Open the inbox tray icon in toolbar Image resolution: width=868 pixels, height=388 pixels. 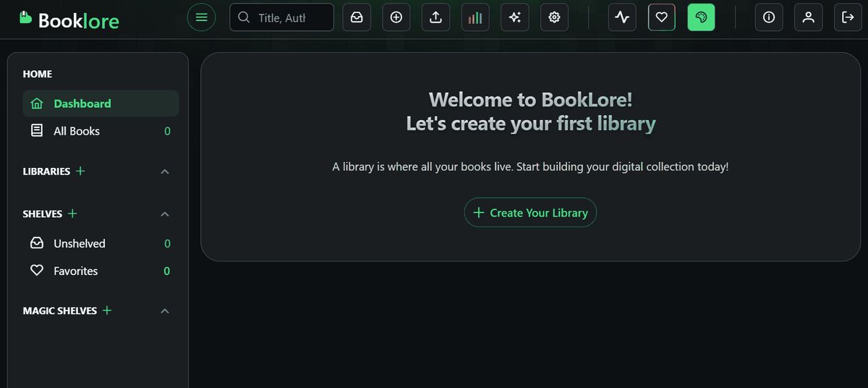(357, 17)
